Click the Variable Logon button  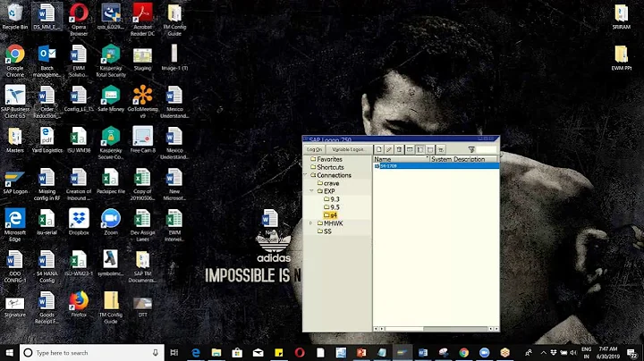pyautogui.click(x=348, y=150)
